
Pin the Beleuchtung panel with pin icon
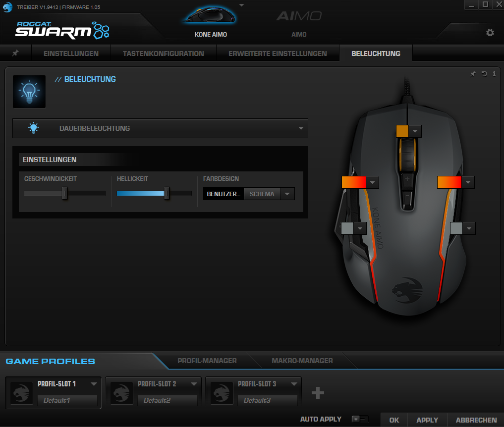473,74
